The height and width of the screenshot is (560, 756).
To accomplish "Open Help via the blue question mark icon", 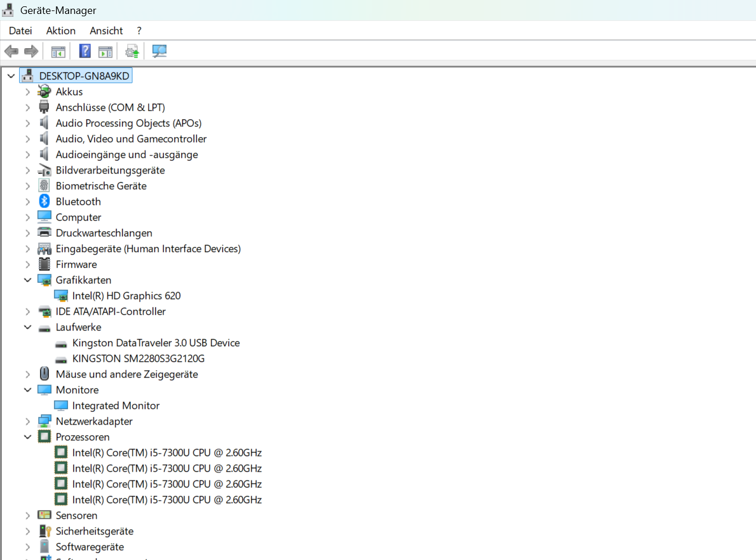I will pos(85,51).
